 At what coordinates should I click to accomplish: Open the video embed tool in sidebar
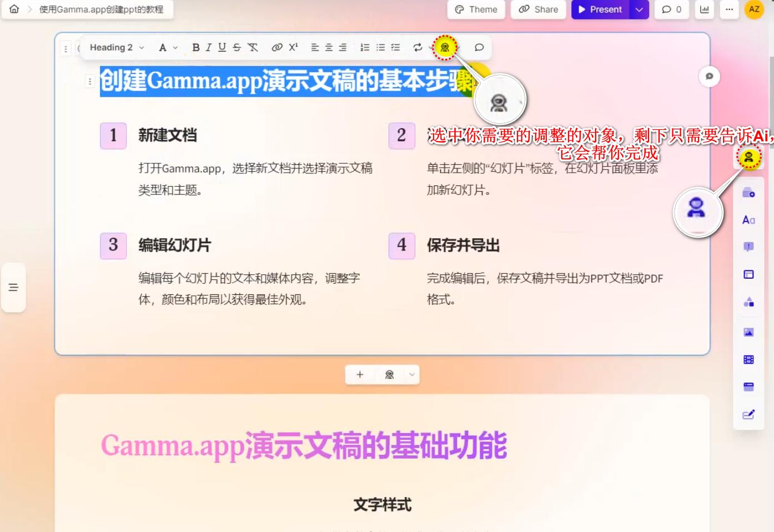[x=748, y=359]
